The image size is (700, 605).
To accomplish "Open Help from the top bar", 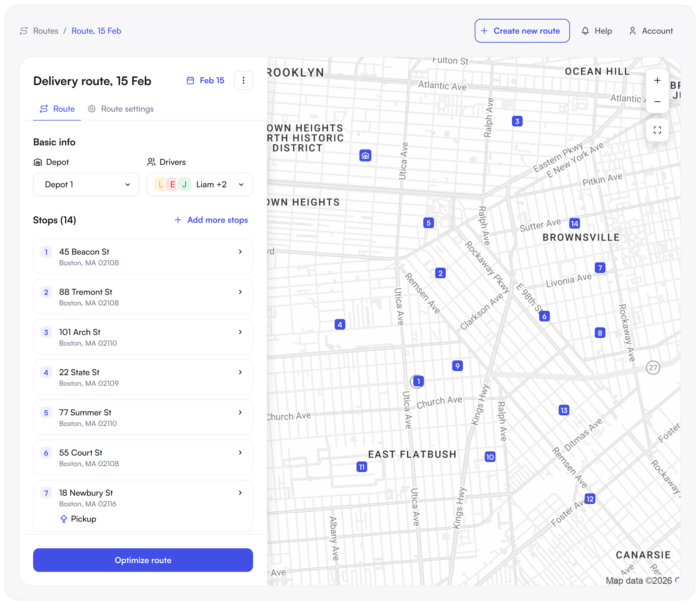I will (x=597, y=31).
